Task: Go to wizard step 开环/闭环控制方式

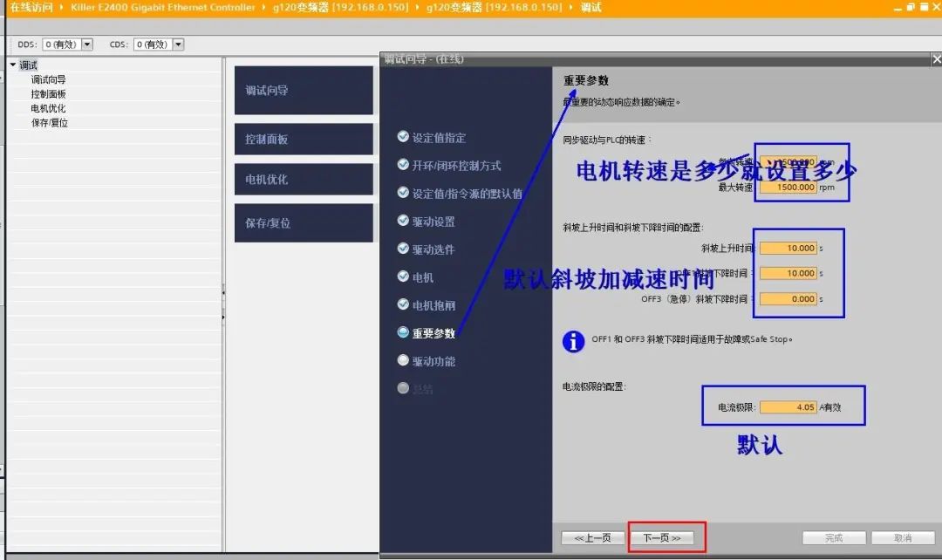Action: click(x=456, y=165)
